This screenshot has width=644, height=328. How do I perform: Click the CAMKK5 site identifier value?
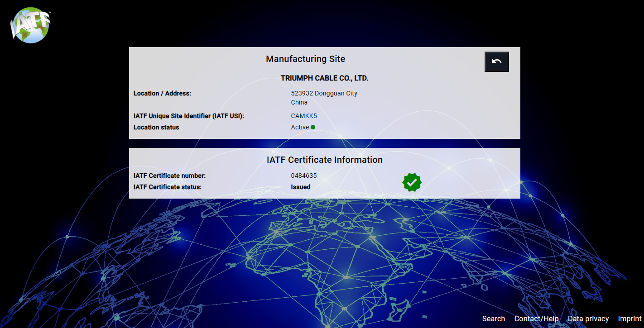pos(303,116)
